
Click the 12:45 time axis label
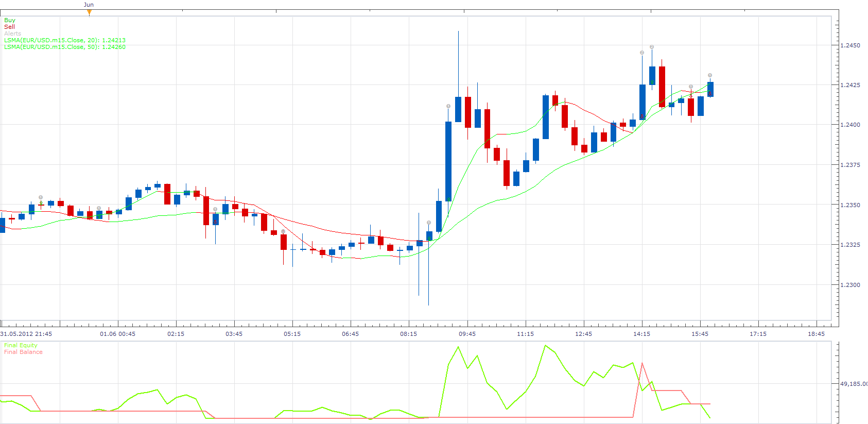pos(583,334)
